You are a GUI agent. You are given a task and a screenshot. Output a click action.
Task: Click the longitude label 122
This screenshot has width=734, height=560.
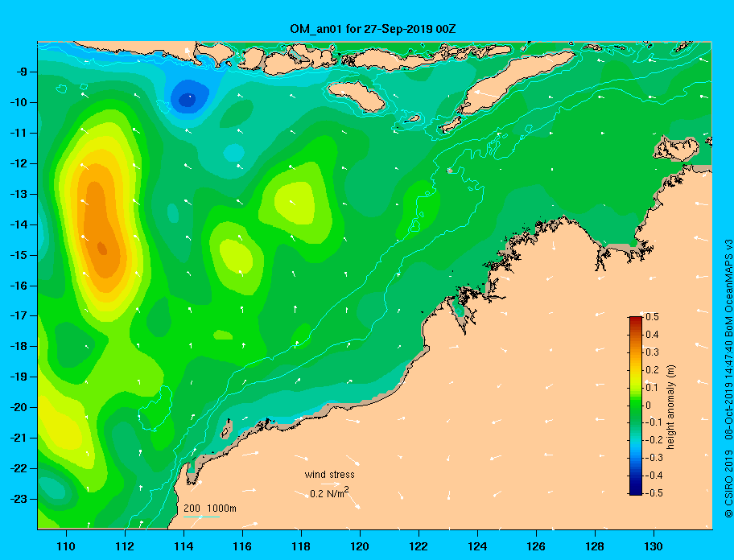[418, 546]
